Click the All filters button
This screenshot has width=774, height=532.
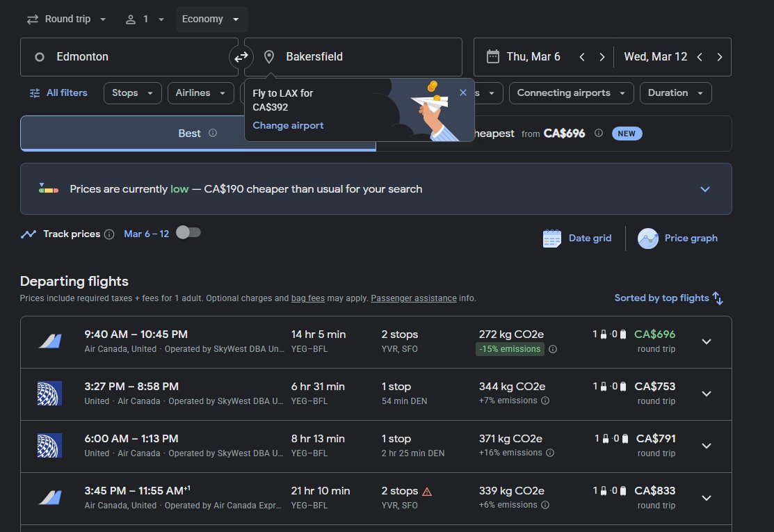coord(58,92)
